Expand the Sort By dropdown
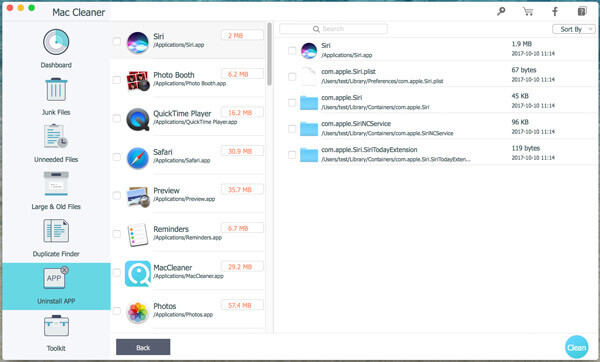Viewport: 600px width, 362px height. pos(574,29)
